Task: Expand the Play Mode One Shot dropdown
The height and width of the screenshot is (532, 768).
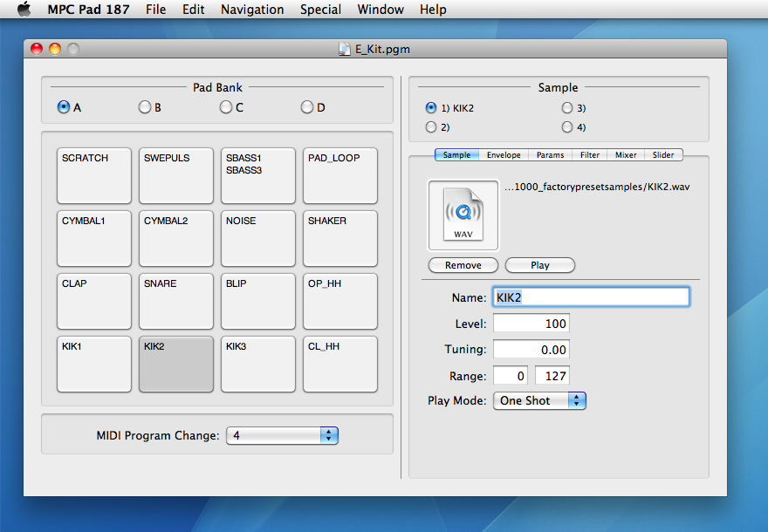Action: (x=539, y=400)
